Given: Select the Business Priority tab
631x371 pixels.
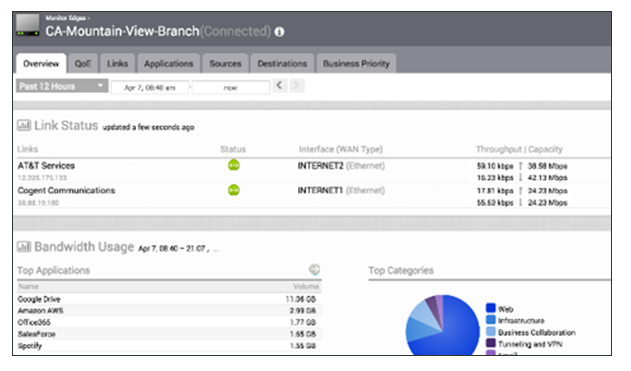Looking at the screenshot, I should 356,64.
